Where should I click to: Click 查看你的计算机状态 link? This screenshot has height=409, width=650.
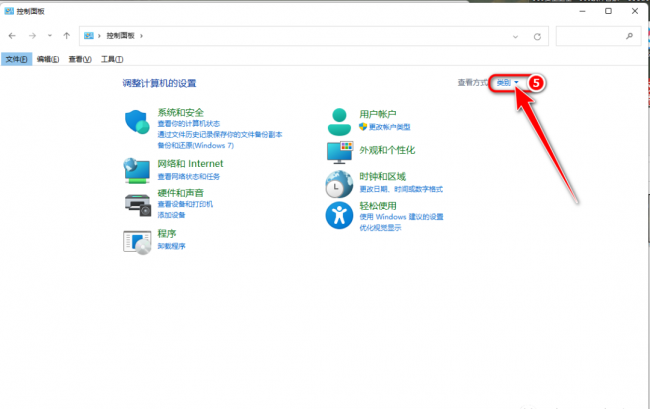tap(189, 123)
